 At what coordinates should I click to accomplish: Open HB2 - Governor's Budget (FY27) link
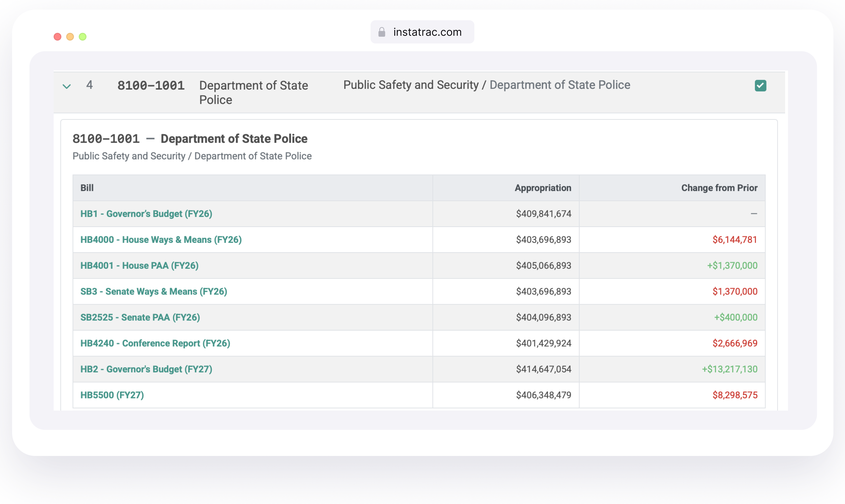pyautogui.click(x=146, y=369)
